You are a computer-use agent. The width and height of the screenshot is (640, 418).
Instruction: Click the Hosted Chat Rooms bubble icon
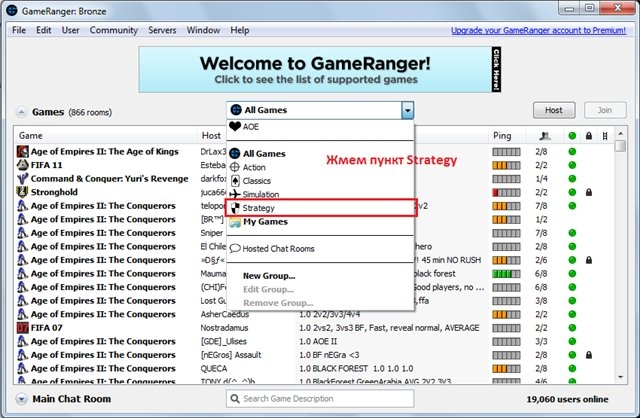point(236,248)
